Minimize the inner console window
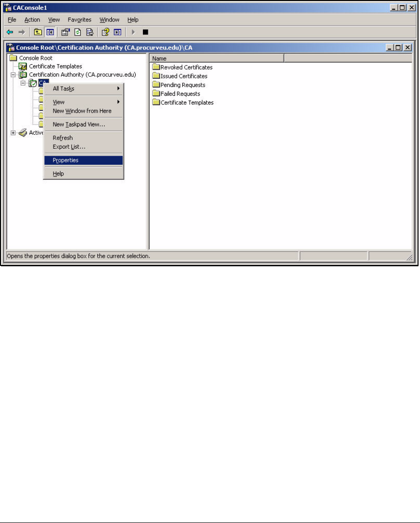The height and width of the screenshot is (523, 420). pos(389,47)
